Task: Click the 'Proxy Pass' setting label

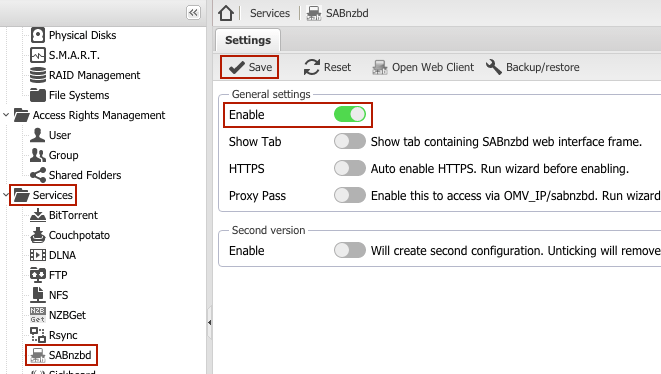Action: pos(257,196)
